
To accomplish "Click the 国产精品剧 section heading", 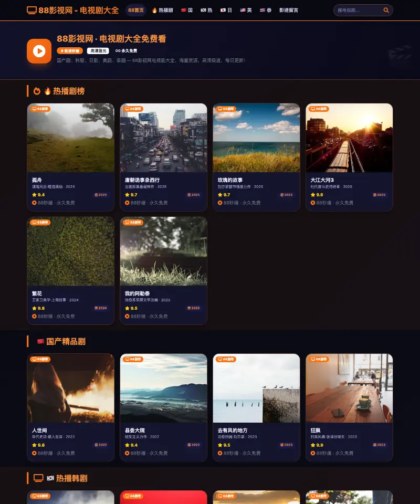I will point(66,341).
